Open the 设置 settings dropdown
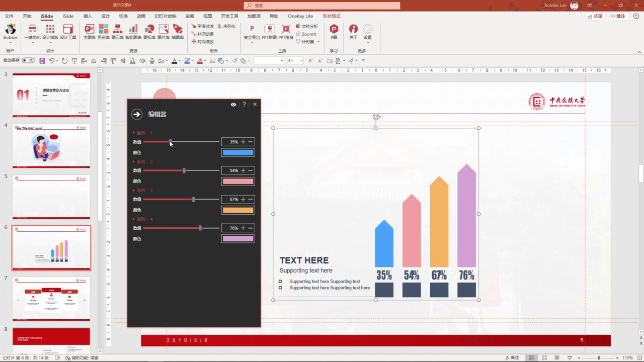 point(368,42)
